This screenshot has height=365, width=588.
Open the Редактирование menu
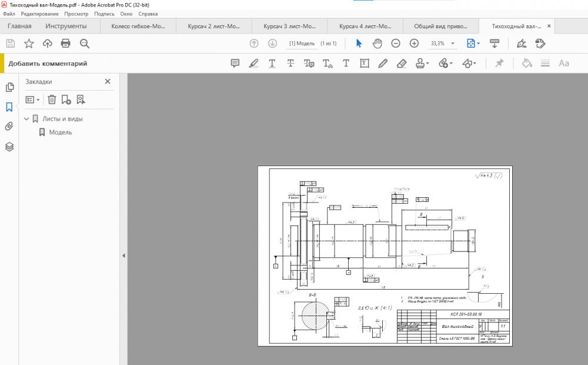point(39,14)
